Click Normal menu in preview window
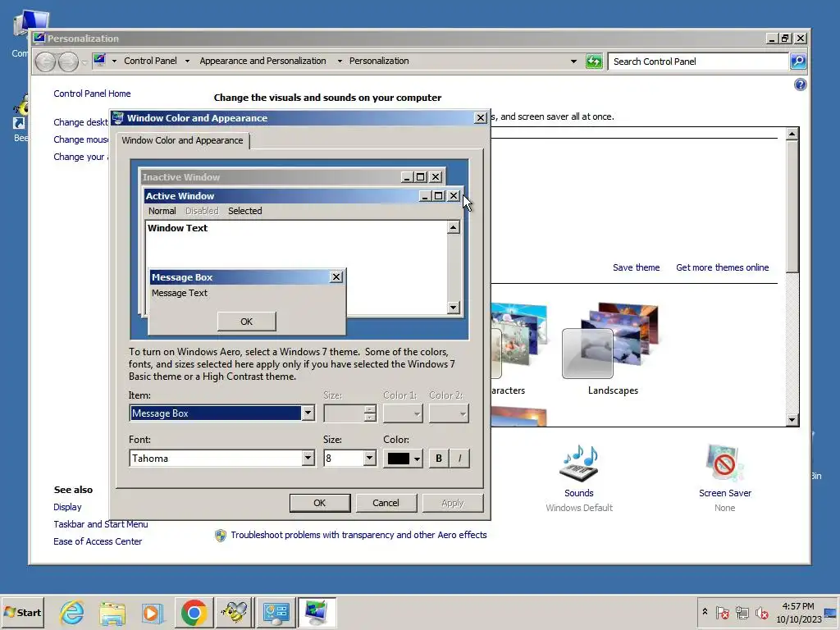840x630 pixels. tap(162, 211)
